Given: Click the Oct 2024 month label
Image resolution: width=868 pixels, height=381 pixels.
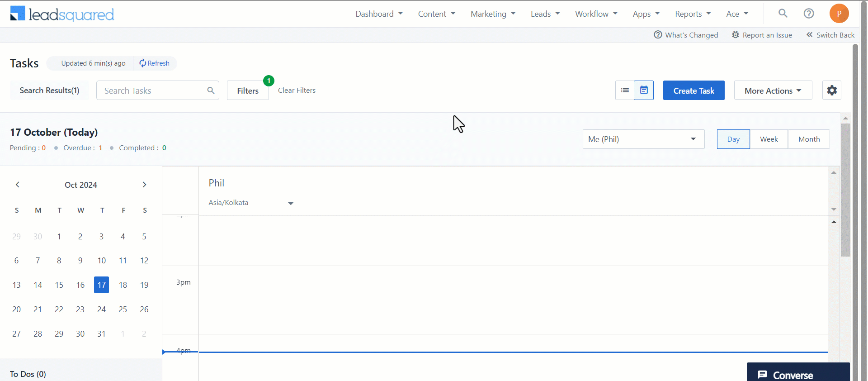Looking at the screenshot, I should pos(81,185).
